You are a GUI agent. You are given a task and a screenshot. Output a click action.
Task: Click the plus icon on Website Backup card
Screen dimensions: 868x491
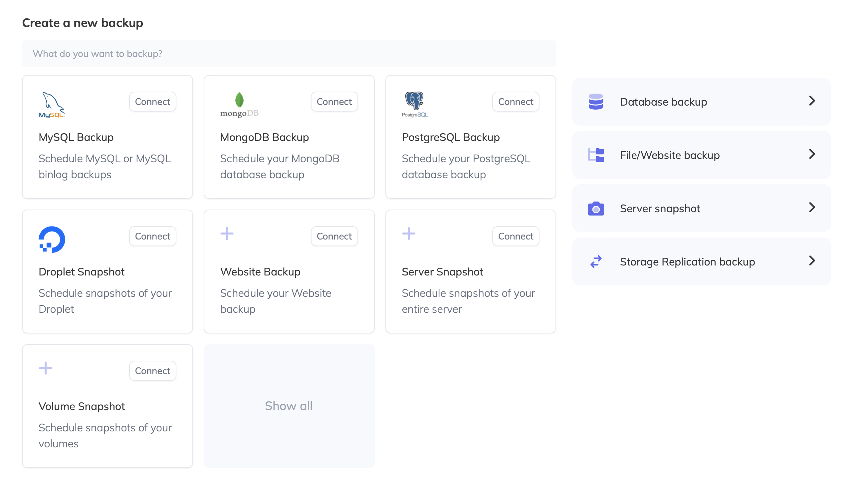click(x=227, y=233)
